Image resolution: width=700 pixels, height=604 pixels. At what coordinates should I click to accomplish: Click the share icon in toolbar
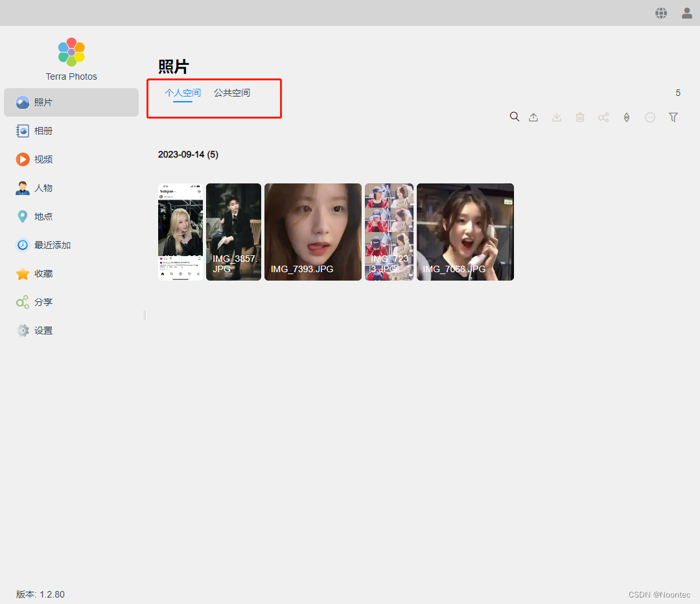pyautogui.click(x=603, y=117)
